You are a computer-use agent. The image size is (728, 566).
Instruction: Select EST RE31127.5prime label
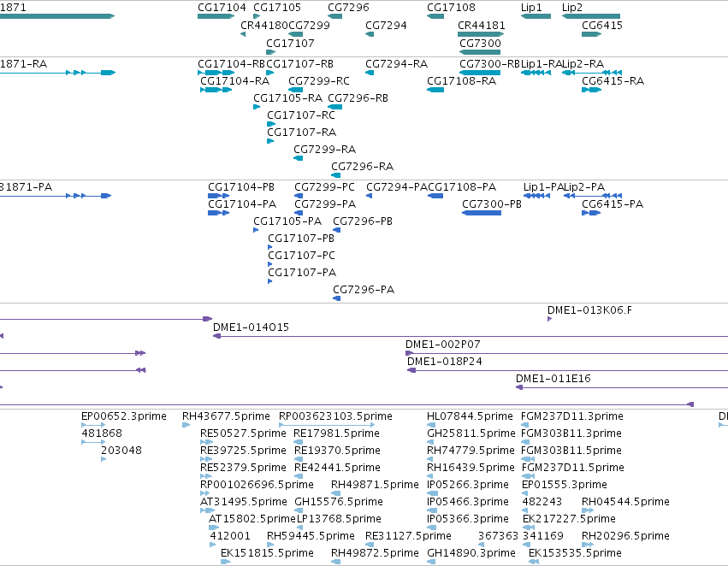click(x=409, y=536)
